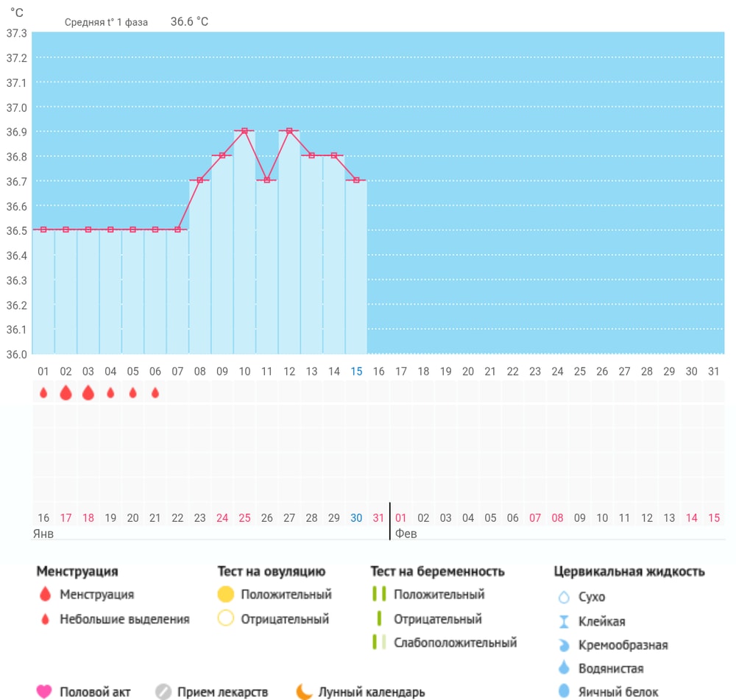This screenshot has height=700, width=736.
Task: Click the single green bar Отрицательный icon
Action: [x=379, y=618]
